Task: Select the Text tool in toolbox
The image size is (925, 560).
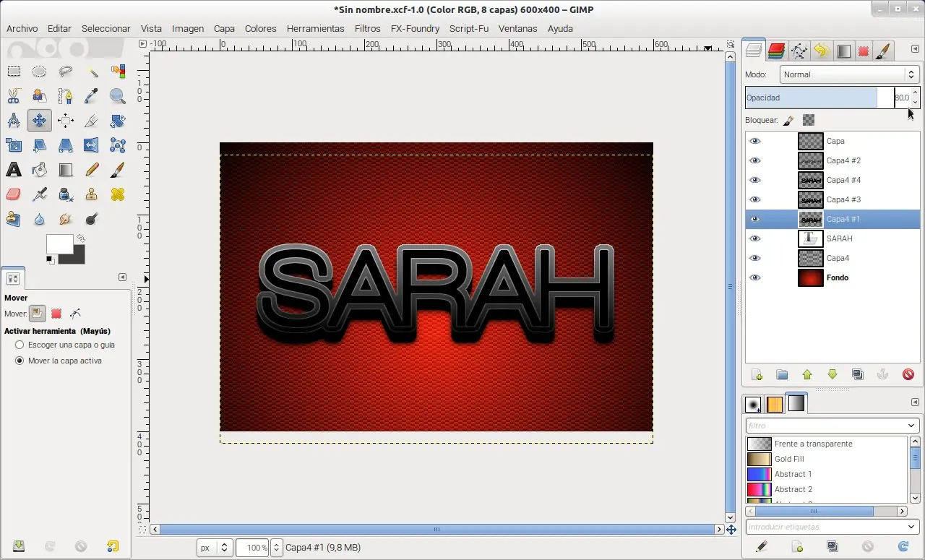Action: pos(14,170)
